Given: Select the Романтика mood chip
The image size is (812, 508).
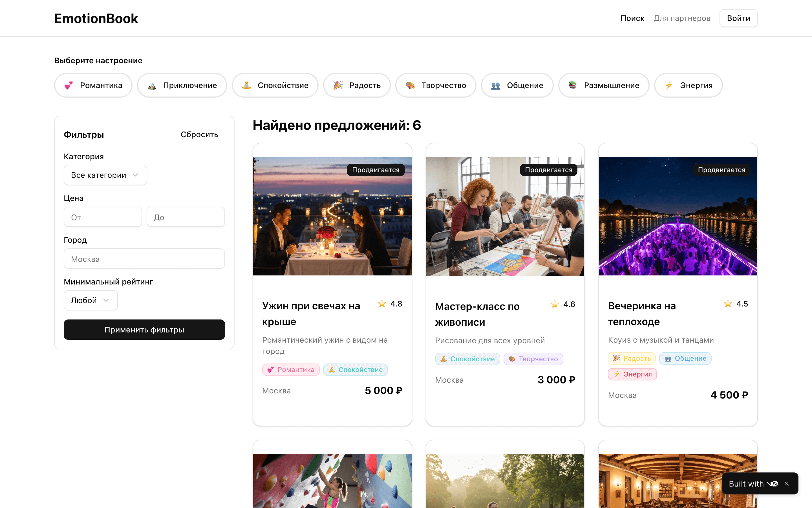Looking at the screenshot, I should click(x=93, y=85).
